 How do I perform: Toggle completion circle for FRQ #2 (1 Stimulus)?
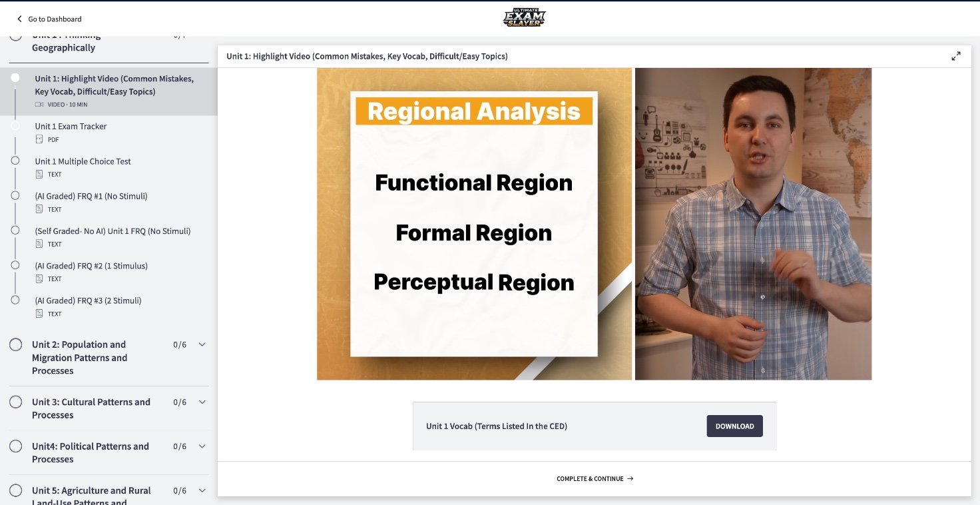tap(15, 265)
